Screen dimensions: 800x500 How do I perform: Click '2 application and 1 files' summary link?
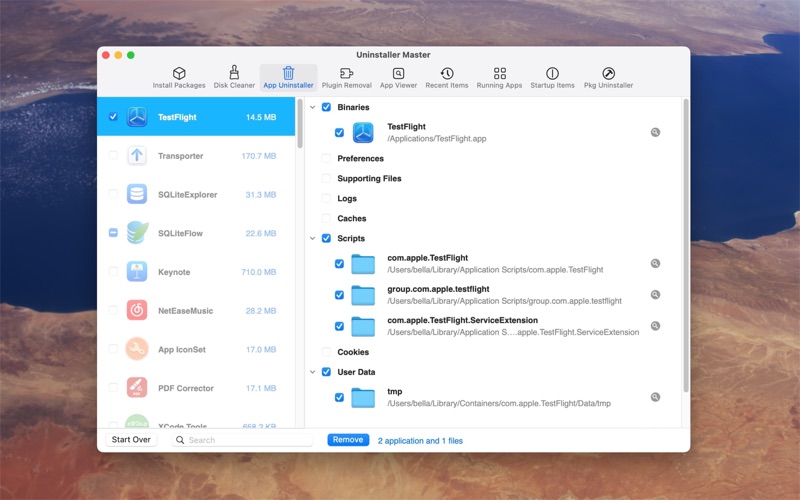420,441
